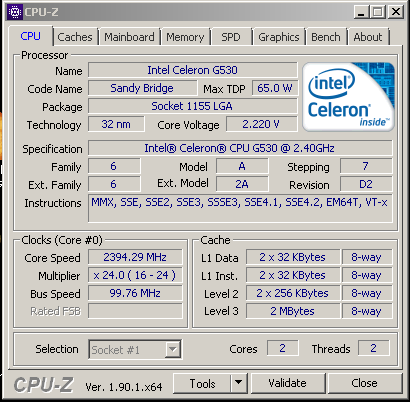
Task: Expand the Socket #1 selection combo box
Action: pyautogui.click(x=135, y=349)
